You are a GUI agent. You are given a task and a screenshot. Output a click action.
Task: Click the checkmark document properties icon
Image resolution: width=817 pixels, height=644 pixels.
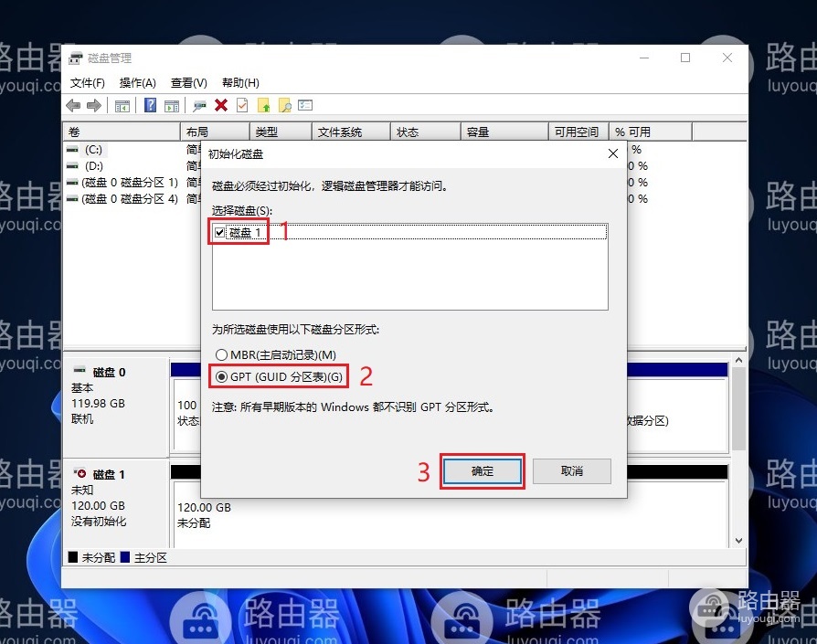[x=242, y=105]
